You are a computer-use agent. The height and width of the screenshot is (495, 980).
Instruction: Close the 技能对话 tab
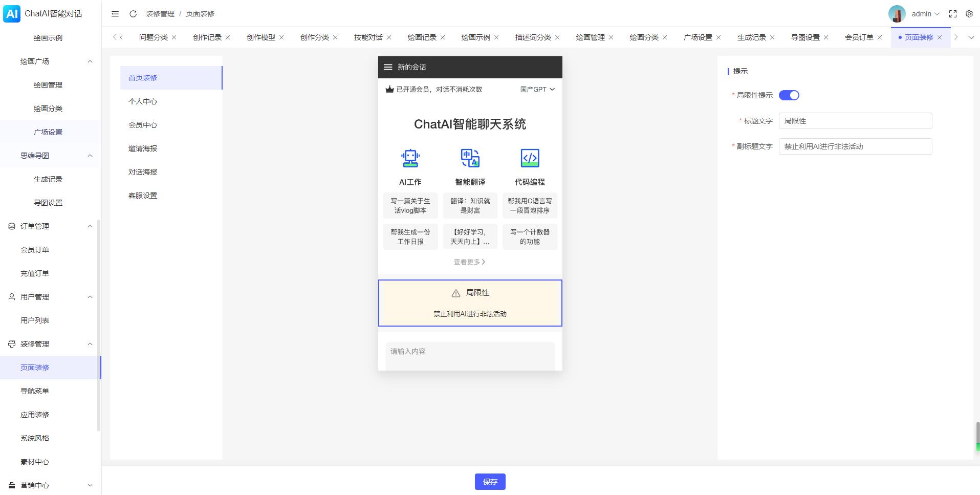[389, 37]
